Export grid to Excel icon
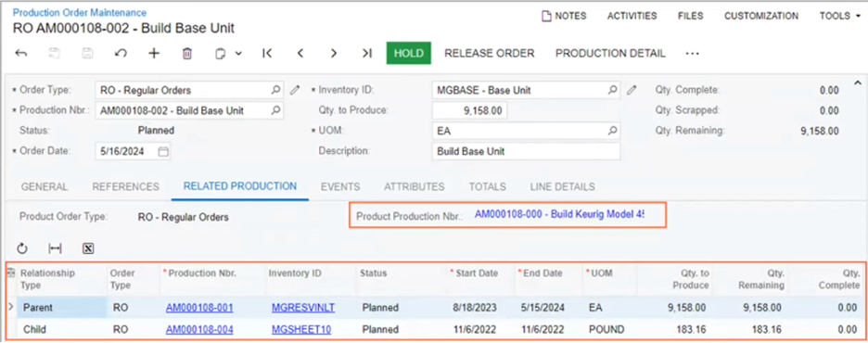 click(87, 248)
